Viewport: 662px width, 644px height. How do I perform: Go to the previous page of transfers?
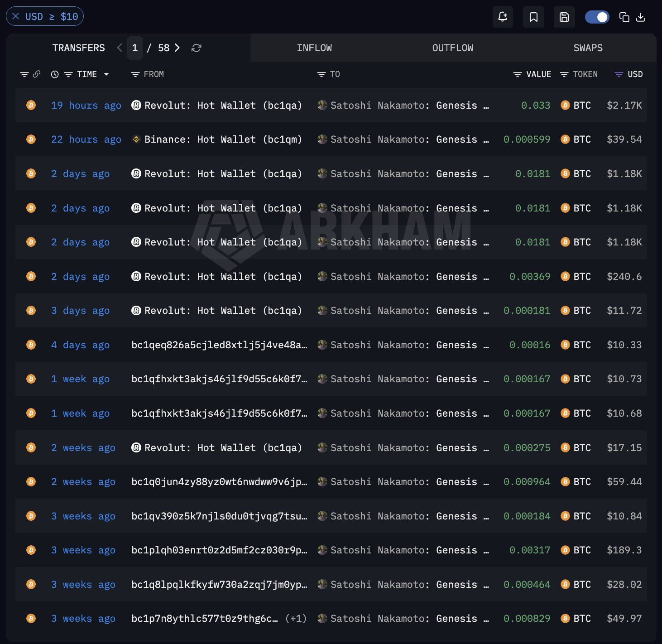coord(120,48)
